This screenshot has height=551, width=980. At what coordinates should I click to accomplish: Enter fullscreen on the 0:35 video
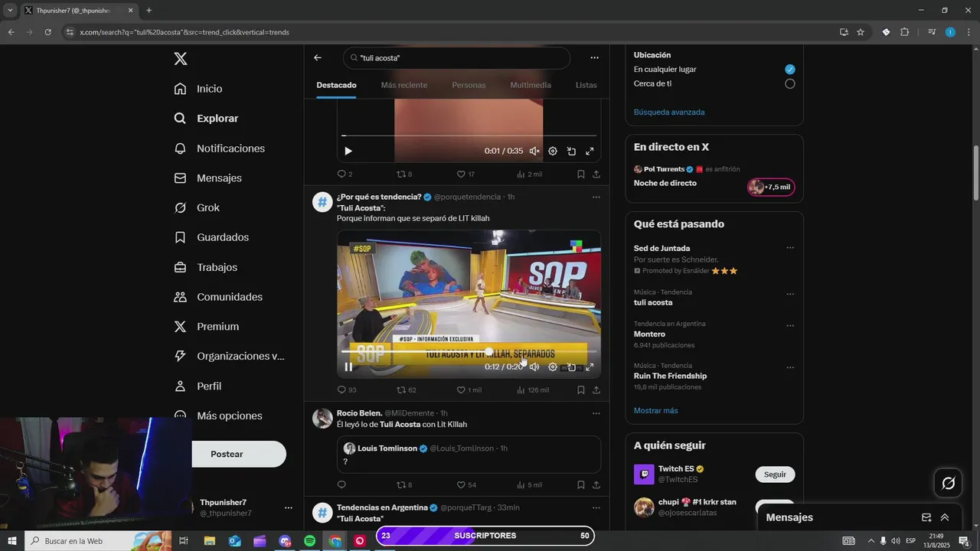pyautogui.click(x=590, y=152)
